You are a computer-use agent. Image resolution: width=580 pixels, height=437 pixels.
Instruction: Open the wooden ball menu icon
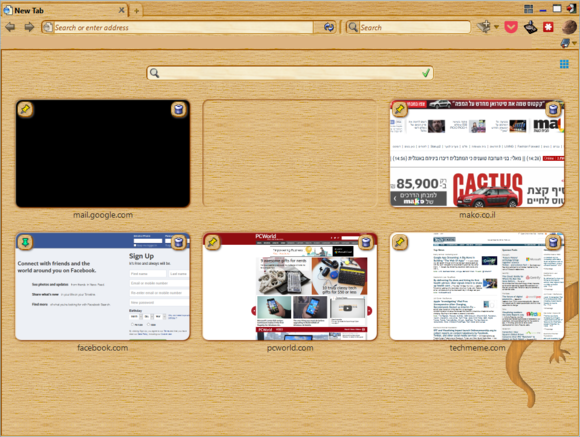569,27
